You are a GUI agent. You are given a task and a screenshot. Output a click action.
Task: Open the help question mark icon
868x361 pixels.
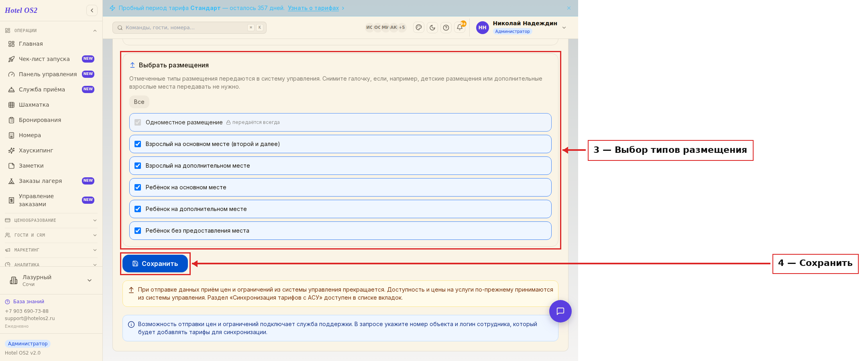(446, 28)
